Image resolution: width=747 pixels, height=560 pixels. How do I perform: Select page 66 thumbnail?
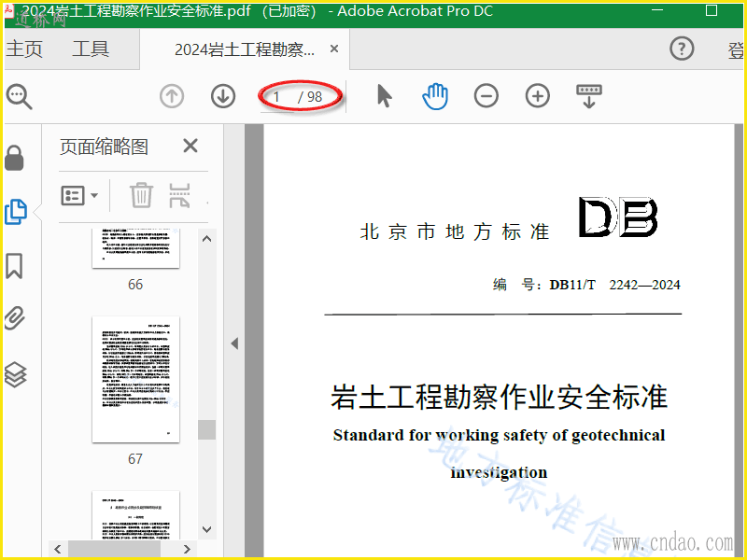click(135, 248)
